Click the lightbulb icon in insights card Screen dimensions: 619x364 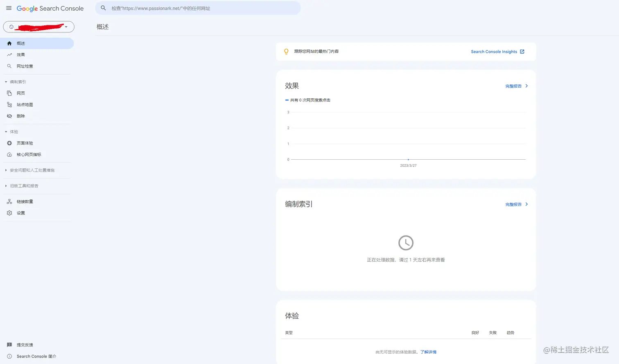[286, 52]
